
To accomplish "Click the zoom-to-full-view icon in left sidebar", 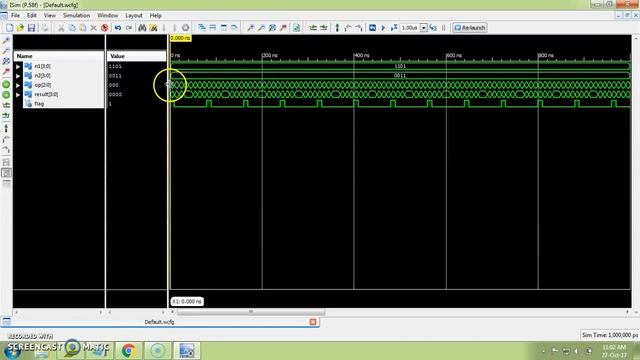I will coord(6,61).
